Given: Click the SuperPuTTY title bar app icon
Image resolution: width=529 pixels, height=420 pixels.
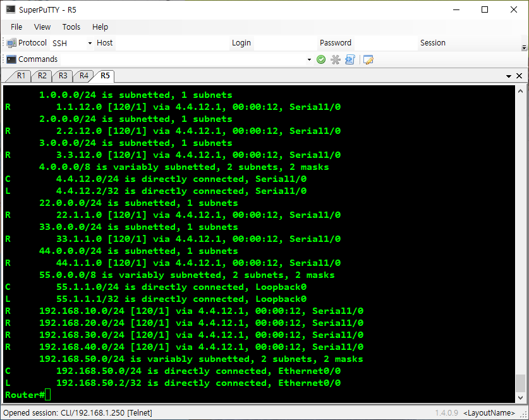Looking at the screenshot, I should (11, 9).
